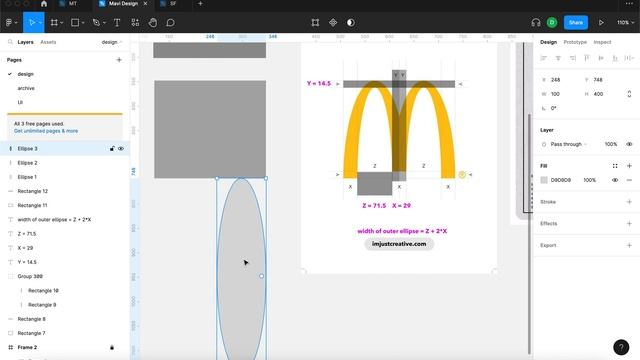Align bottom in Design panel

pyautogui.click(x=615, y=58)
